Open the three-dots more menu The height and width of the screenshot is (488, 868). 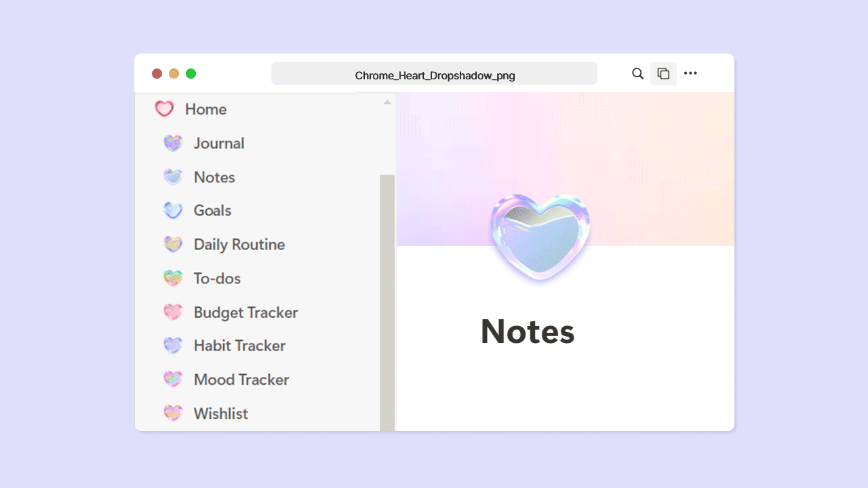coord(690,73)
